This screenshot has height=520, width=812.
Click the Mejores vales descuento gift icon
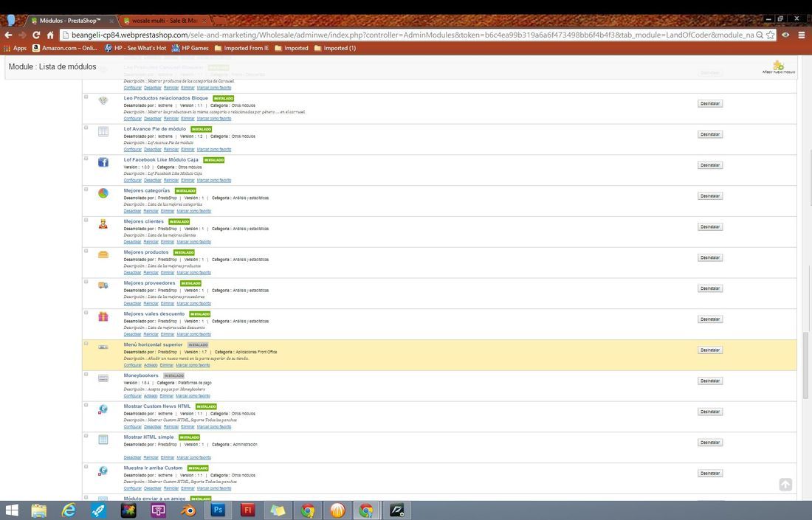tap(103, 316)
